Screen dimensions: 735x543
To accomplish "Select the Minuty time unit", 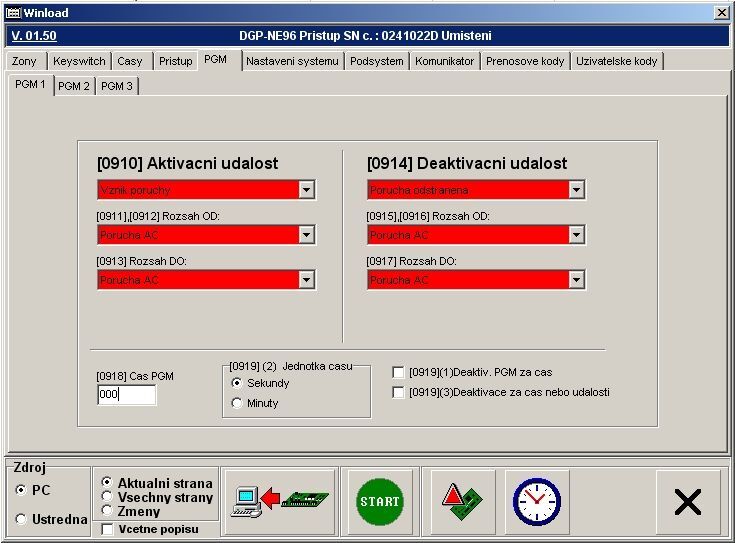I will tap(237, 403).
